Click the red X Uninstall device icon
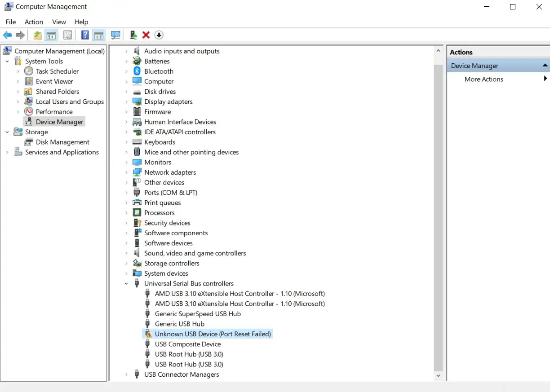Screen dimensions: 550x392 click(x=146, y=35)
